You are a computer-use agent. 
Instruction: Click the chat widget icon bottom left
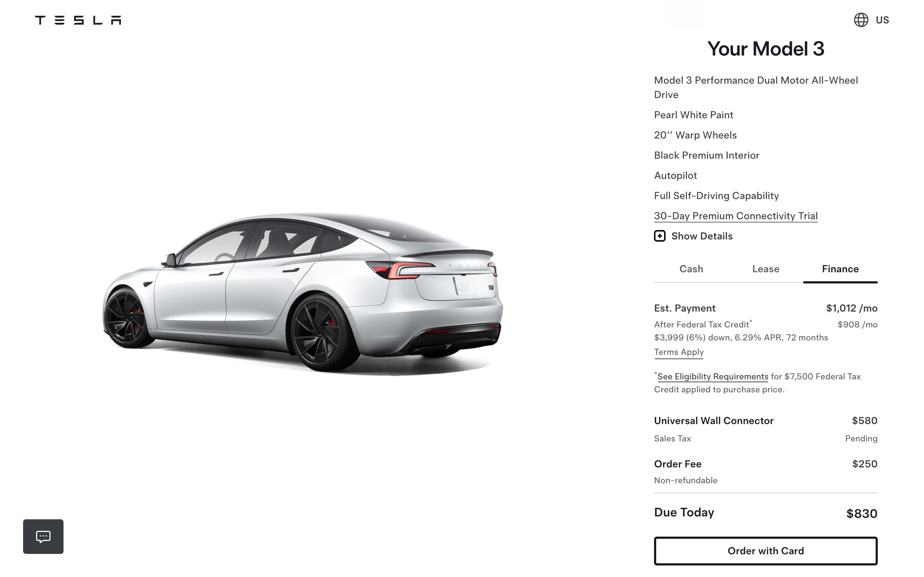pyautogui.click(x=43, y=537)
